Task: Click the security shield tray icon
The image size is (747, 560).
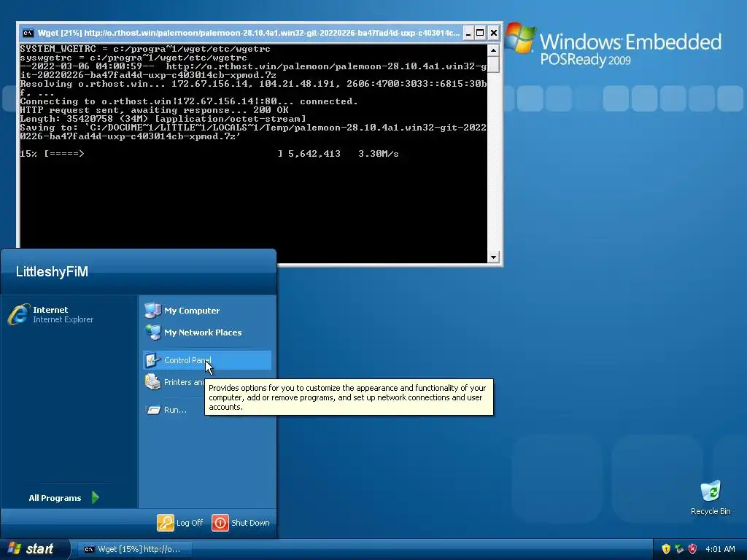Action: pos(666,549)
